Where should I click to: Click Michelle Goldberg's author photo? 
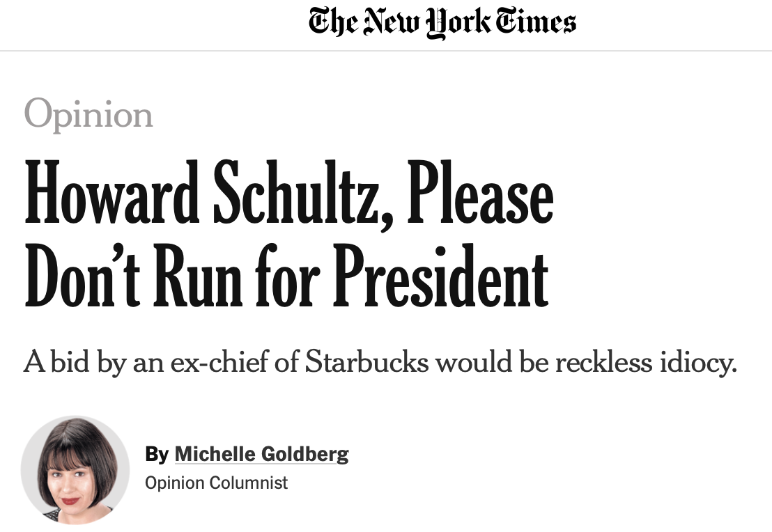coord(75,470)
